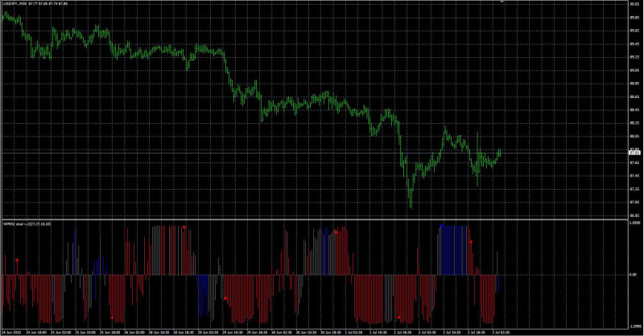The height and width of the screenshot is (336, 644).
Task: Click the rightmost red signal dot in indicator
Action: (472, 240)
